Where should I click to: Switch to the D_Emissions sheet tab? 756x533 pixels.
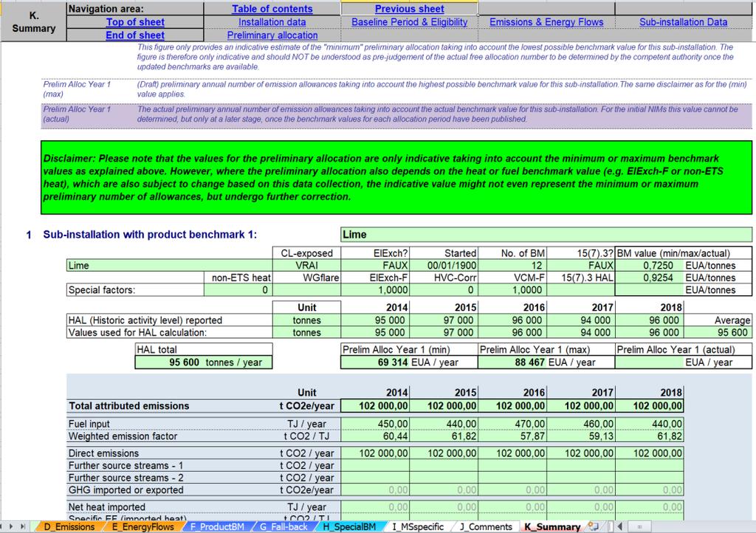click(x=69, y=527)
